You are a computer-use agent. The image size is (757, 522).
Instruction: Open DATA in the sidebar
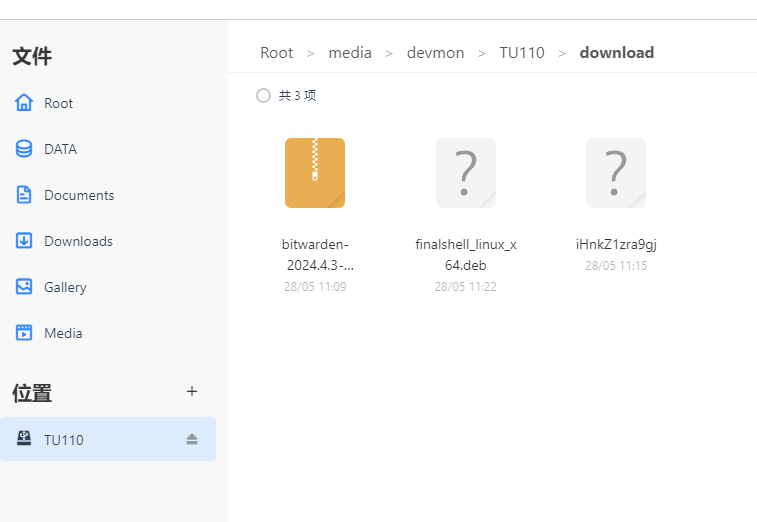click(60, 149)
